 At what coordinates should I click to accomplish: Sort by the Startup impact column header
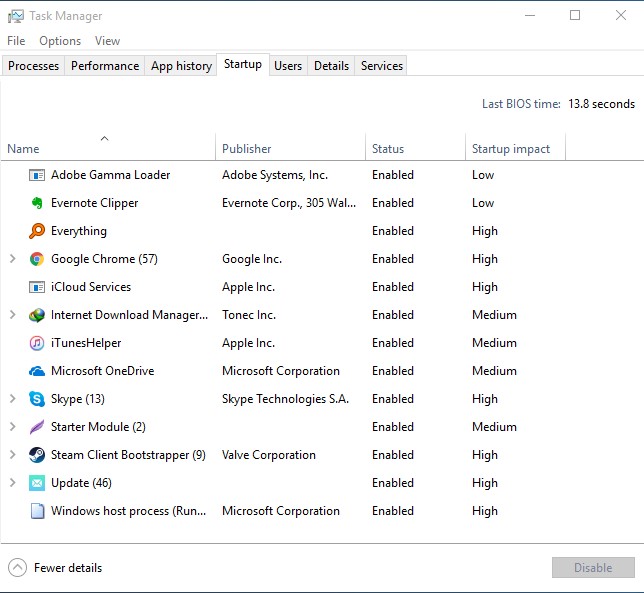515,147
